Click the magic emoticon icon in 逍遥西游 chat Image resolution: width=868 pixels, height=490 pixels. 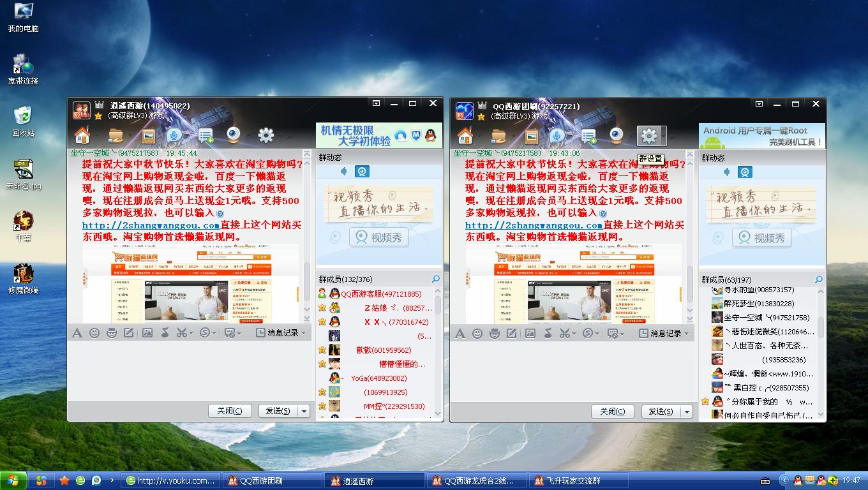pos(111,333)
